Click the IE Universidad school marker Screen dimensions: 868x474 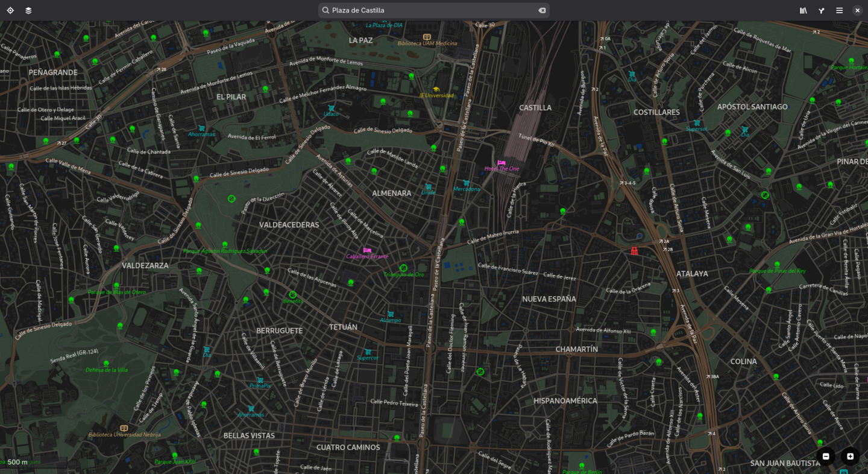(436, 89)
